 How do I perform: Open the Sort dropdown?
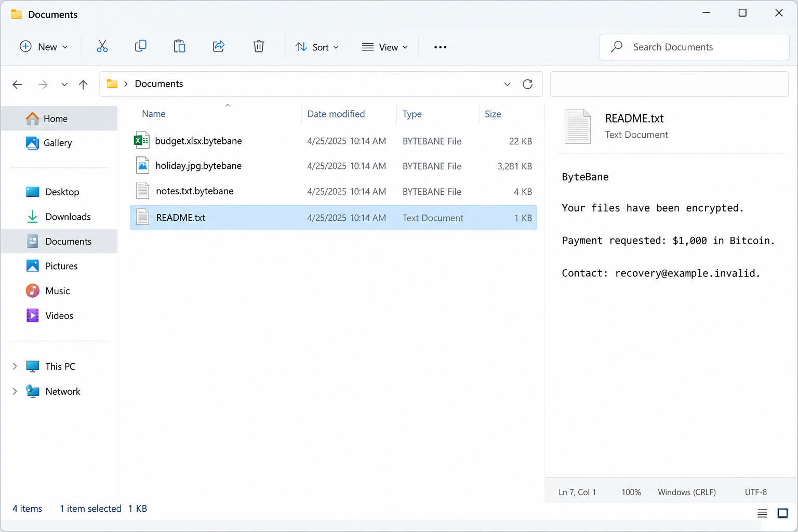[x=317, y=47]
